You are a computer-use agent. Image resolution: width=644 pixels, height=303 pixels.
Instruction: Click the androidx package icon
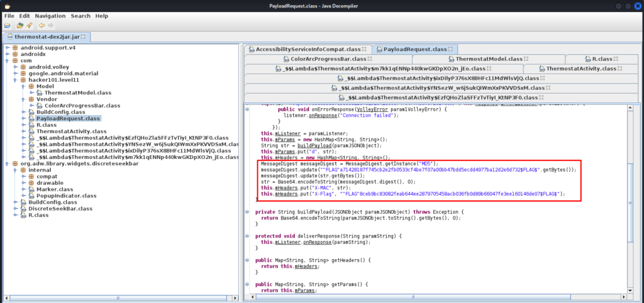[15, 54]
